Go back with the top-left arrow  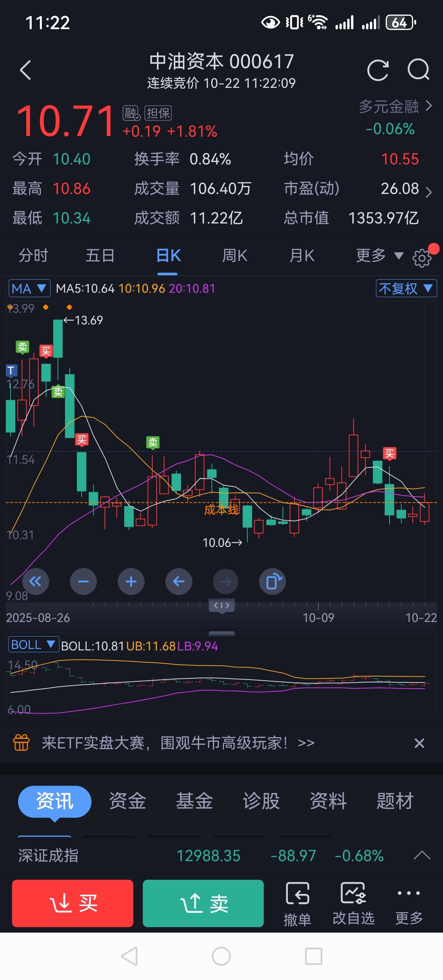[x=26, y=70]
